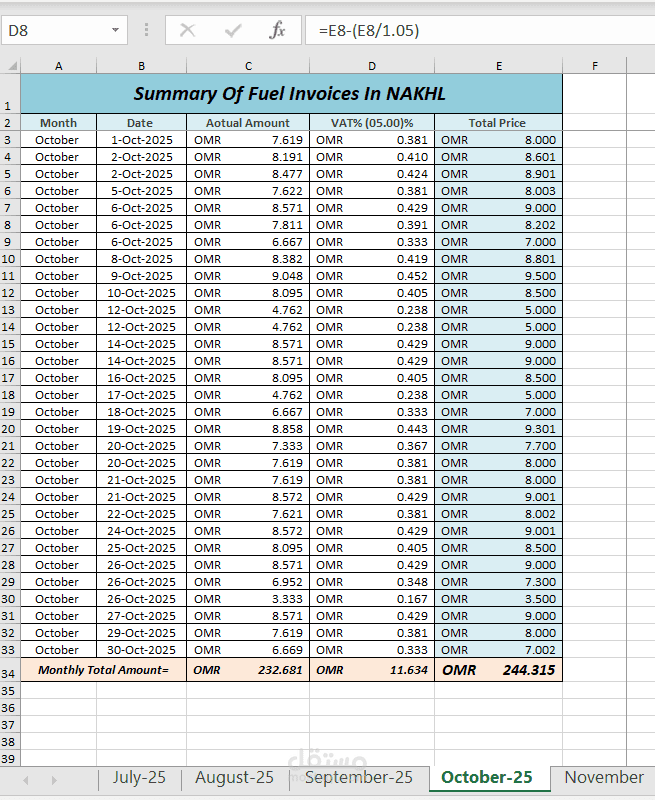
Task: Click the Date header cell
Action: [x=141, y=123]
